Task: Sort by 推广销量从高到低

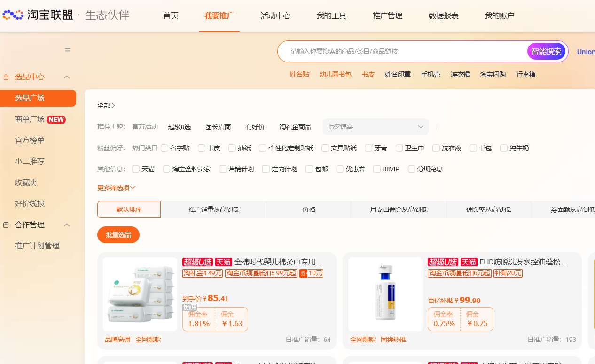Action: 214,209
